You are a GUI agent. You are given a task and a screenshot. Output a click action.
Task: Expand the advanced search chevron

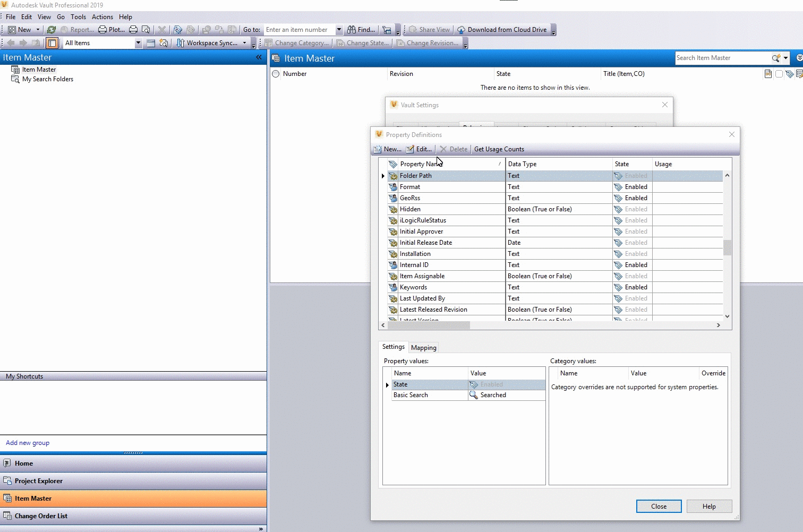click(x=799, y=58)
